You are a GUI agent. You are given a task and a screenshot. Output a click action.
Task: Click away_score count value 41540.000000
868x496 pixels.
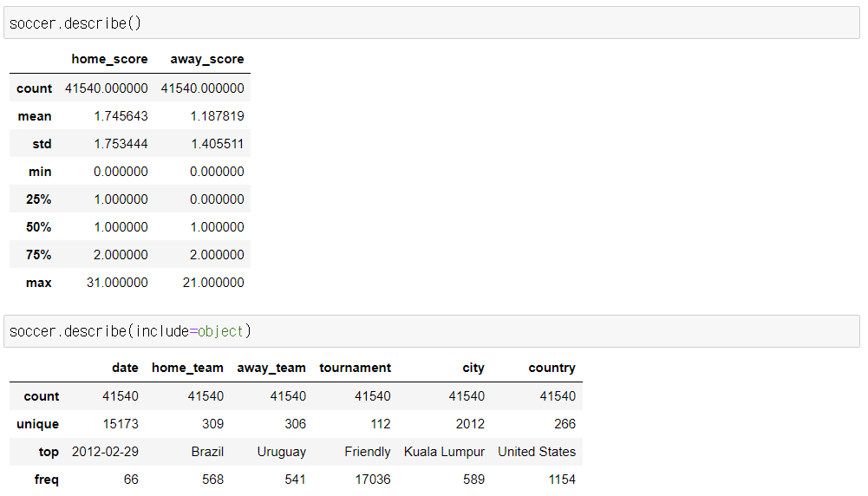(203, 88)
